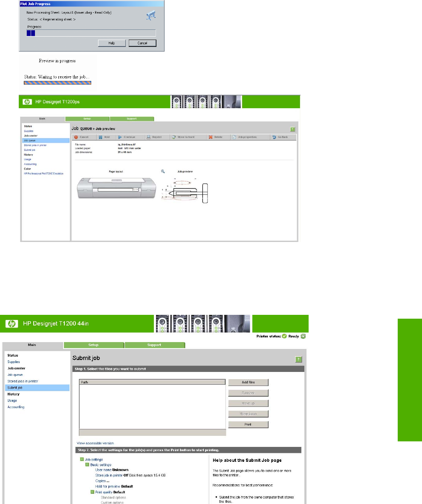Zoom job preview with magnifier icon
Image resolution: width=422 pixels, height=504 pixels.
(x=163, y=171)
